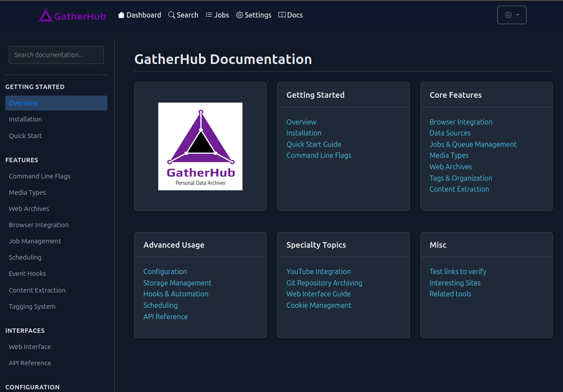The height and width of the screenshot is (392, 563).
Task: Click the GatherHub Personal Data Archiver logo image
Action: [200, 146]
